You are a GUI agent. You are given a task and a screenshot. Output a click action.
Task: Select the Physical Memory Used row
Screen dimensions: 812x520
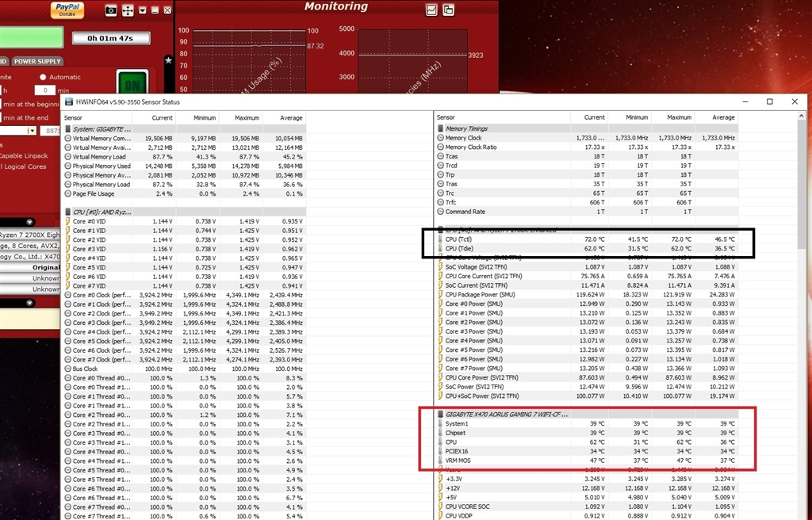(x=184, y=166)
